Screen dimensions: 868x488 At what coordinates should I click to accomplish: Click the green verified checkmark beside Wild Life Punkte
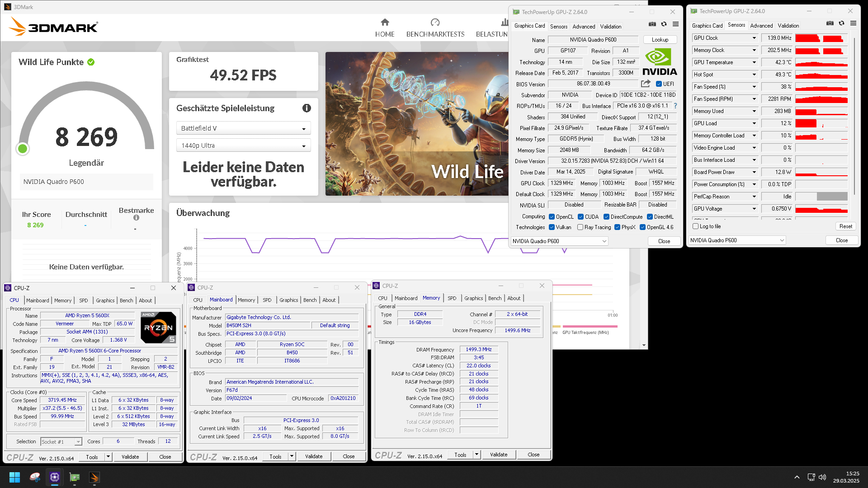(x=91, y=62)
